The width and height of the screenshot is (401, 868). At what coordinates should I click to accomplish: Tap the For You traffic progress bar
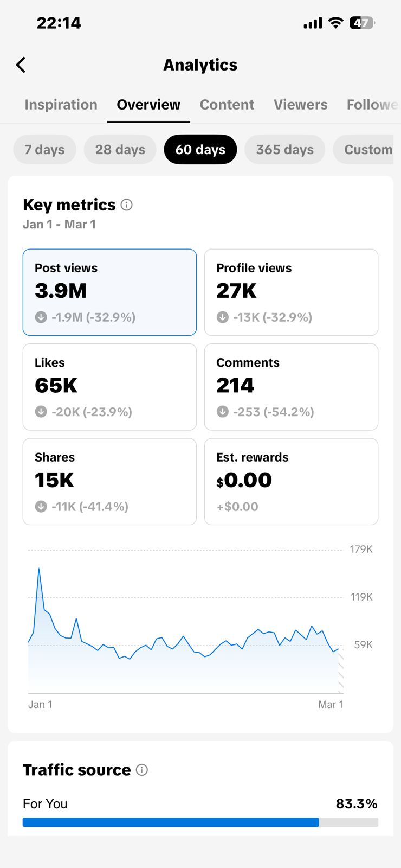tap(200, 822)
